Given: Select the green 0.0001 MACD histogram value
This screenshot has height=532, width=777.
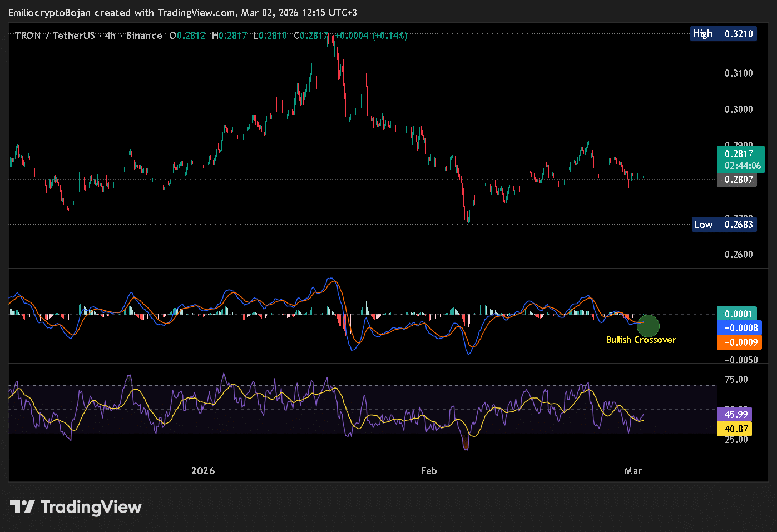Looking at the screenshot, I should coord(738,314).
